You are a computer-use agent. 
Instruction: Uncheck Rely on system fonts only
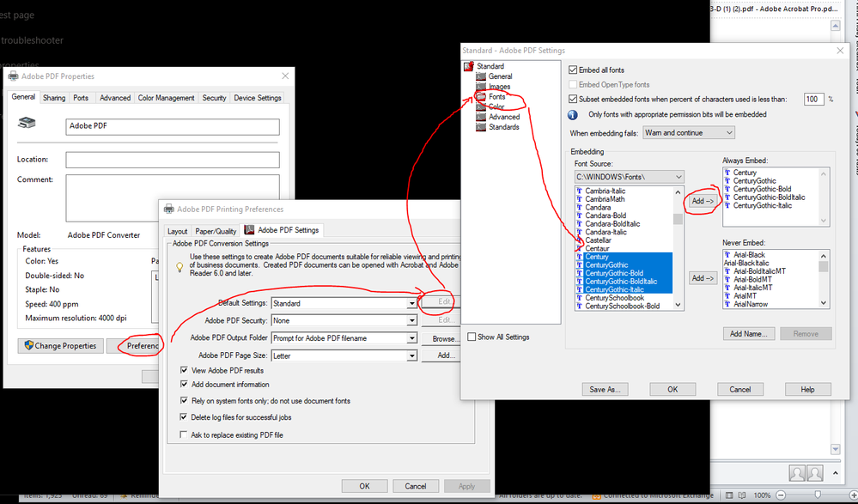point(184,401)
